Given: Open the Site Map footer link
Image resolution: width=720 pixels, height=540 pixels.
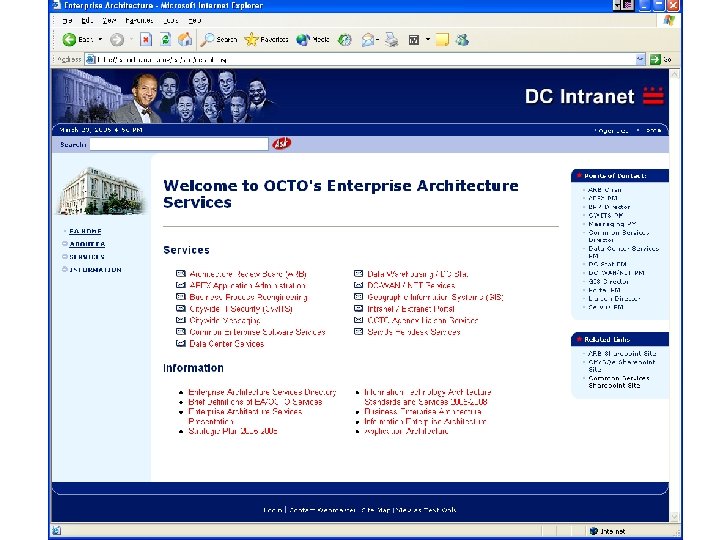Looking at the screenshot, I should pos(376,510).
